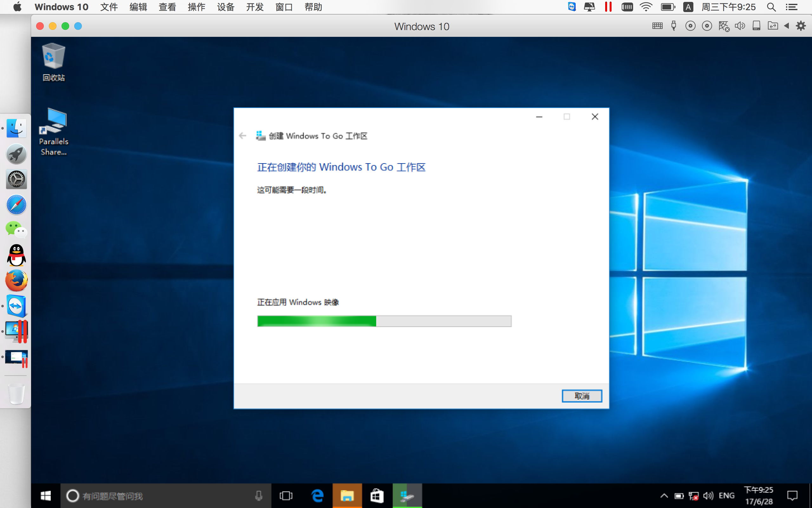Select the Parallels Shared Folders desktop shortcut
This screenshot has width=812, height=508.
(x=54, y=132)
